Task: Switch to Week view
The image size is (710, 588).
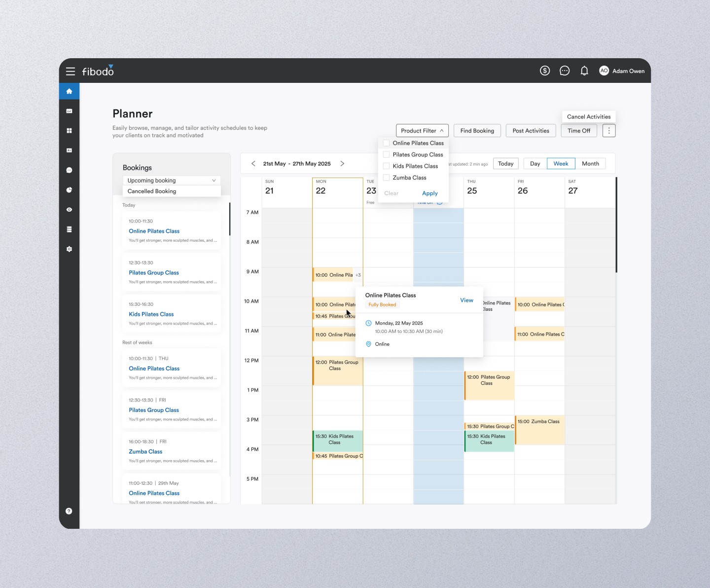Action: point(561,164)
